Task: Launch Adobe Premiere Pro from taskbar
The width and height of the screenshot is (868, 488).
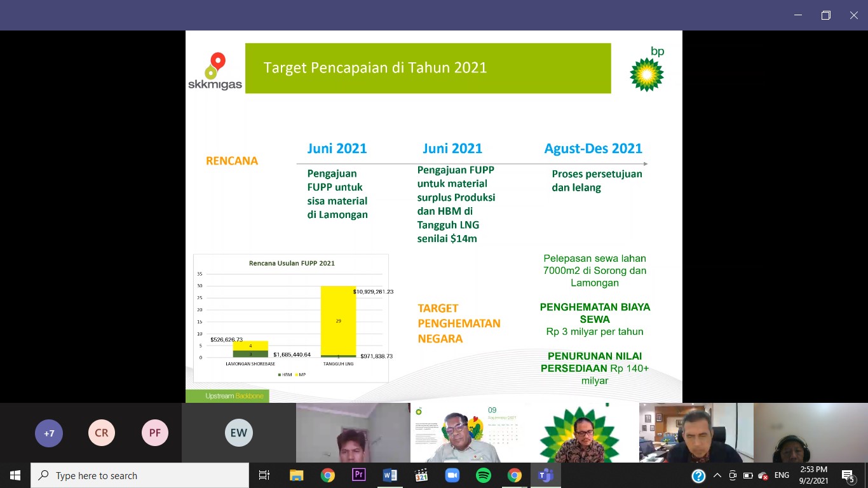Action: [358, 475]
